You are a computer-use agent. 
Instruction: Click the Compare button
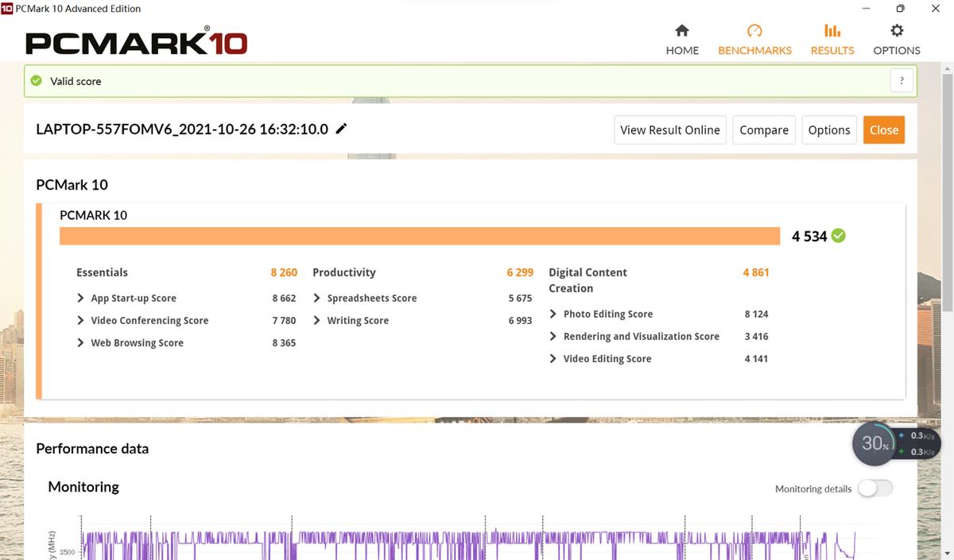764,130
